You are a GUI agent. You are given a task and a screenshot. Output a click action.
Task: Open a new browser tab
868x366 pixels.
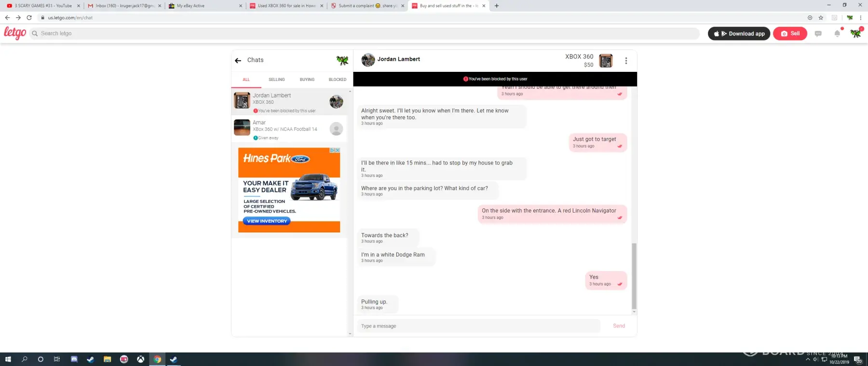(x=497, y=6)
